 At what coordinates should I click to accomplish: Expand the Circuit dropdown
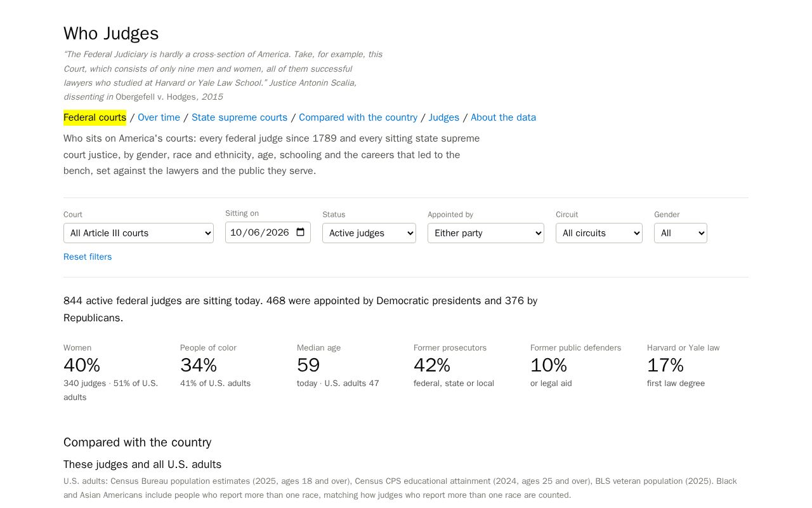[599, 233]
